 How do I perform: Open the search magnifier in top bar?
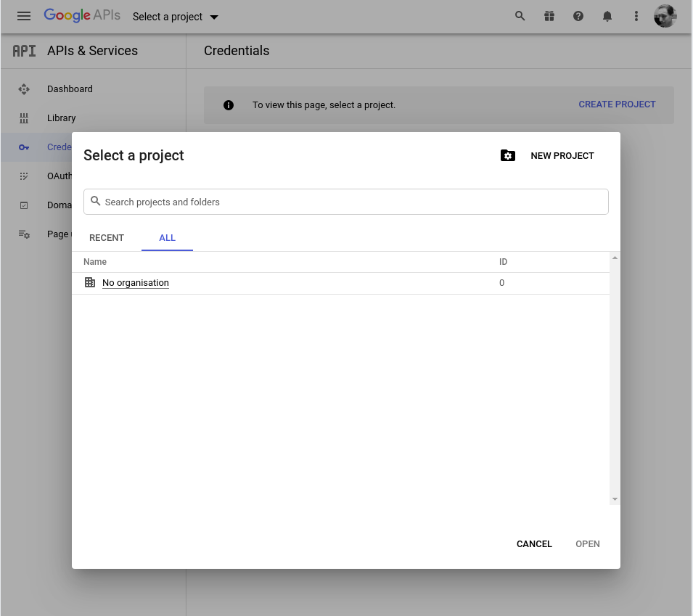click(520, 16)
